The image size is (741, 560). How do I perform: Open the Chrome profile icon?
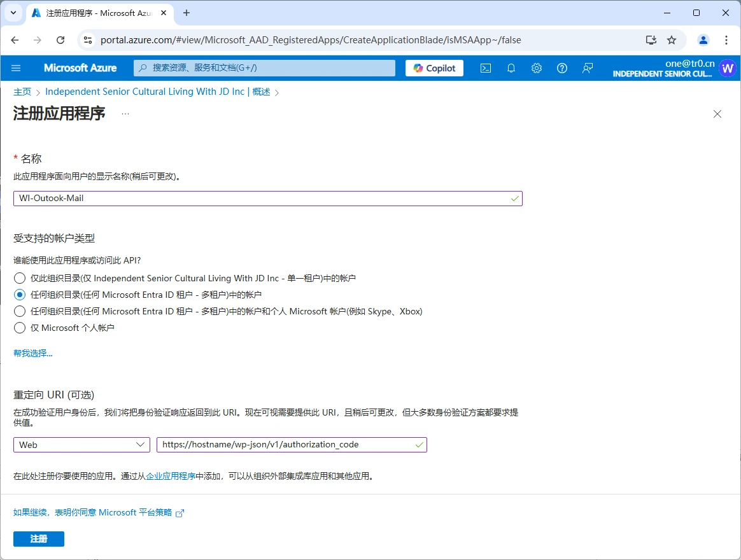click(703, 40)
